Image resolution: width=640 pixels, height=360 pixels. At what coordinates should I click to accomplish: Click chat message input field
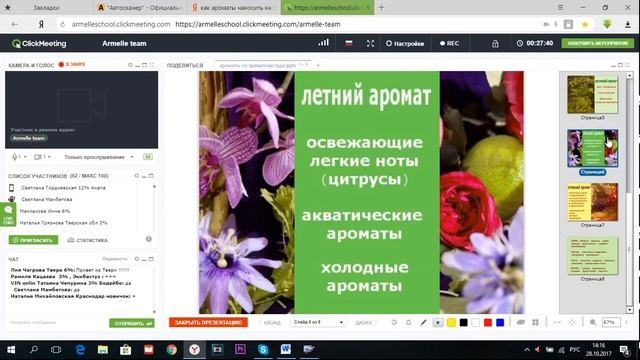[57, 322]
